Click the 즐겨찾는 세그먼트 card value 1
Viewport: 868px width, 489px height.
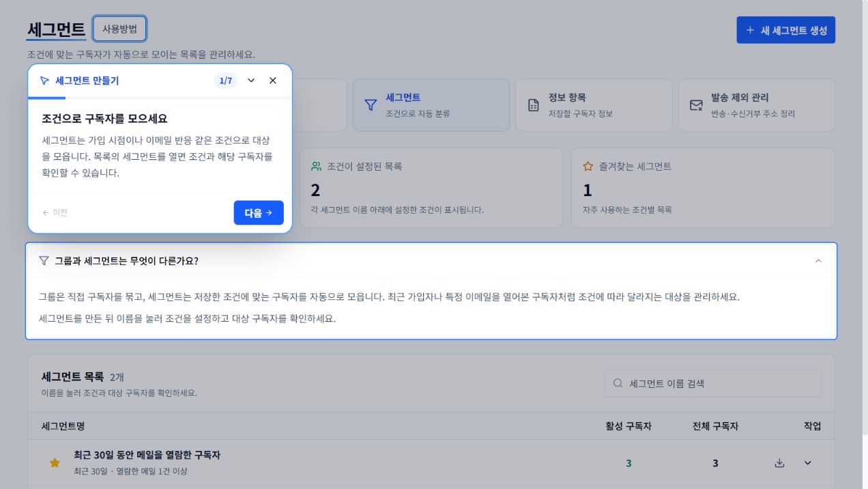pyautogui.click(x=587, y=190)
